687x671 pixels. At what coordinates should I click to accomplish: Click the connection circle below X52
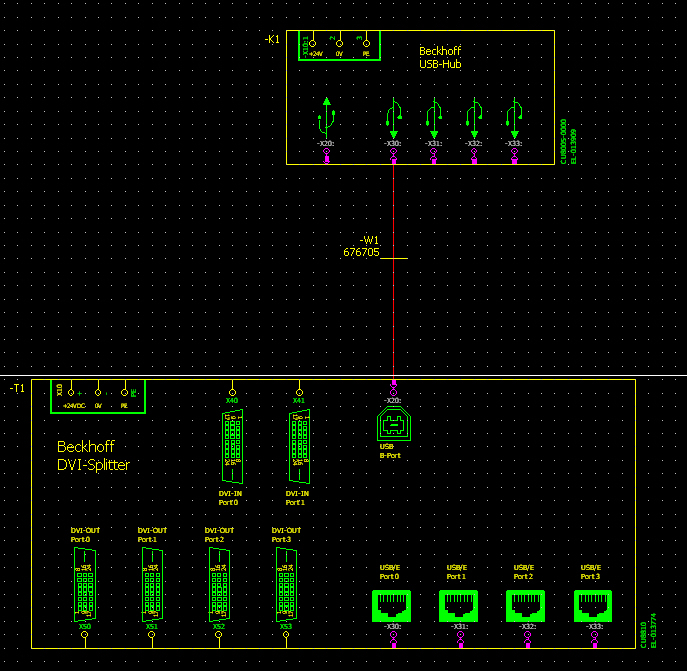(219, 634)
